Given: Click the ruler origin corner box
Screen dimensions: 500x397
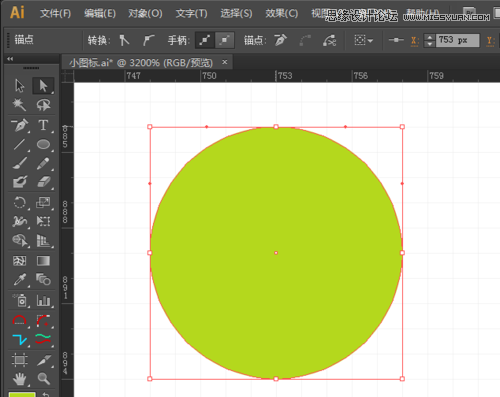Looking at the screenshot, I should click(67, 76).
